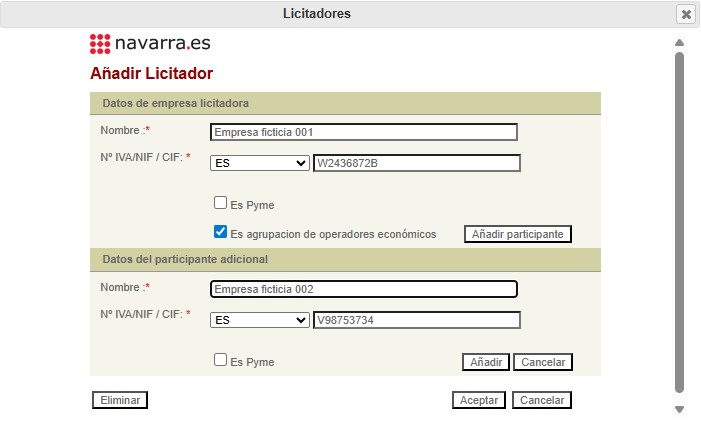This screenshot has height=422, width=701.
Task: Close the Licitadores dialog with the X icon
Action: pyautogui.click(x=686, y=14)
